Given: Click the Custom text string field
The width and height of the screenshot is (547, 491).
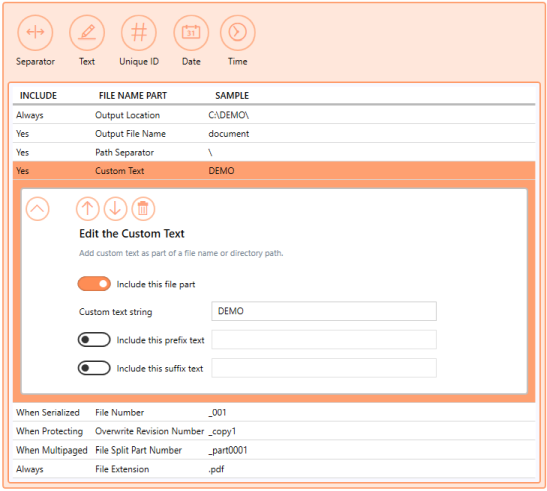Looking at the screenshot, I should tap(324, 311).
